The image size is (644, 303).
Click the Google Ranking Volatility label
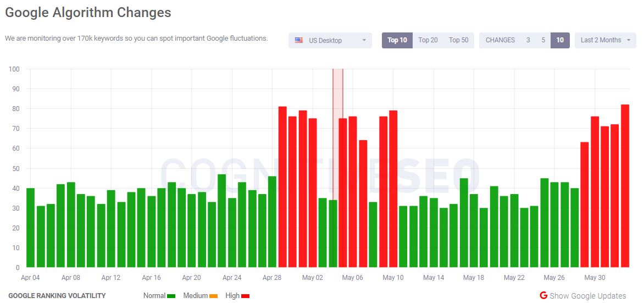[57, 296]
